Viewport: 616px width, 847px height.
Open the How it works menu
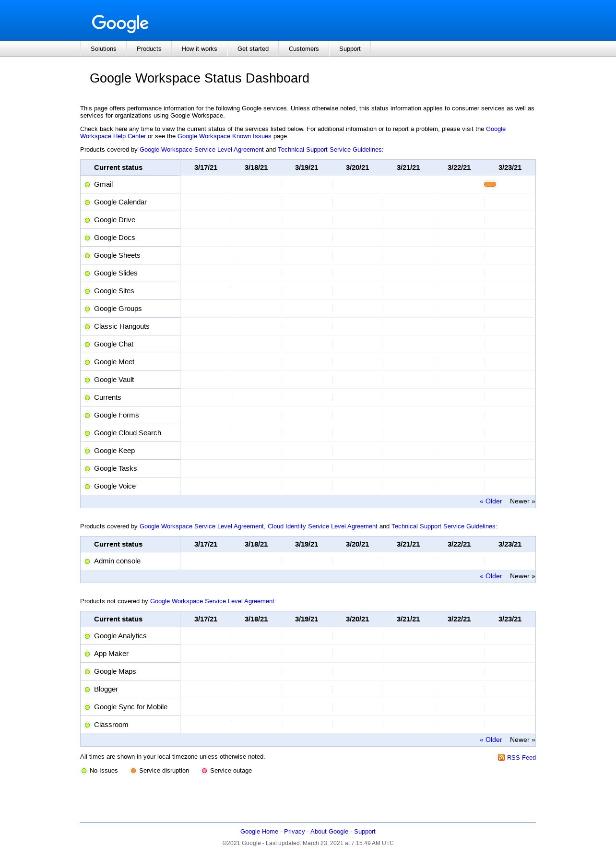click(x=200, y=49)
